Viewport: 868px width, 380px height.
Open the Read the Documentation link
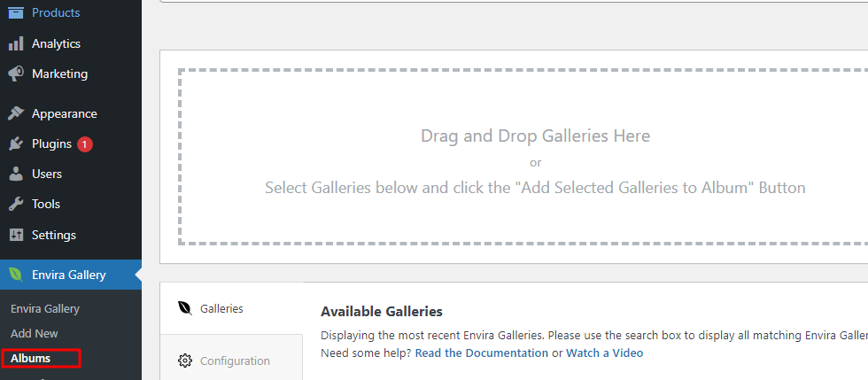point(481,353)
